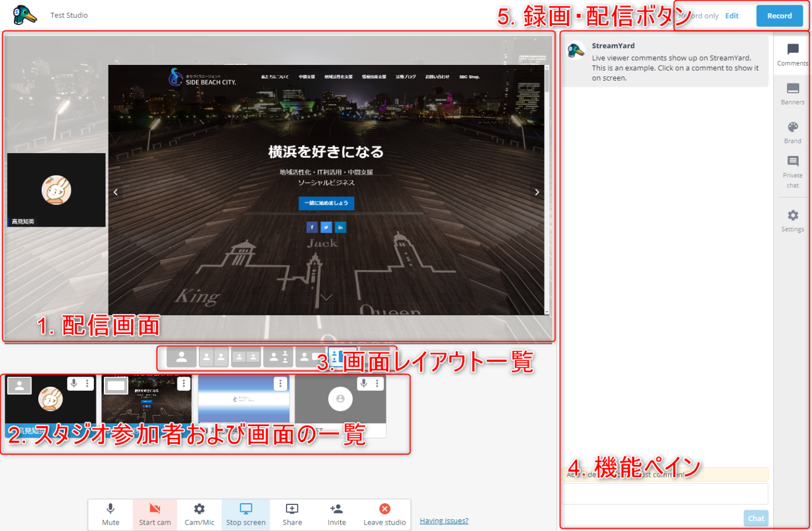Click the Chat send button

click(756, 518)
